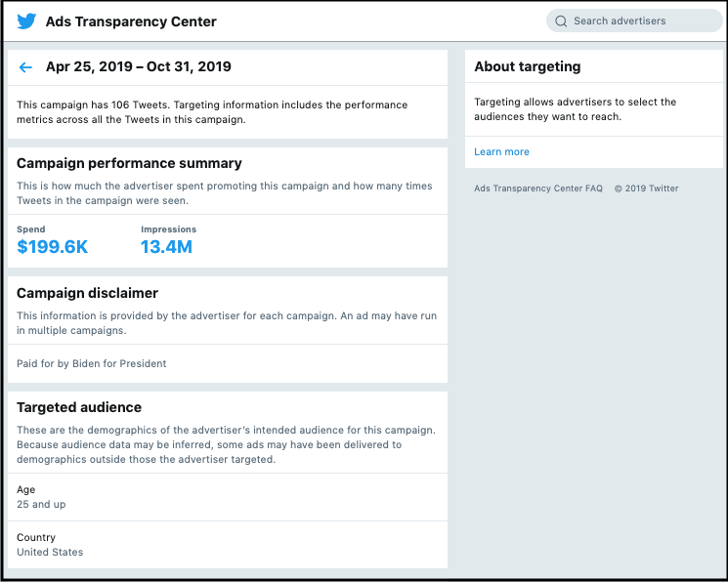Click the Apr 25, 2019 – Oct 31, 2019 heading

tap(138, 67)
